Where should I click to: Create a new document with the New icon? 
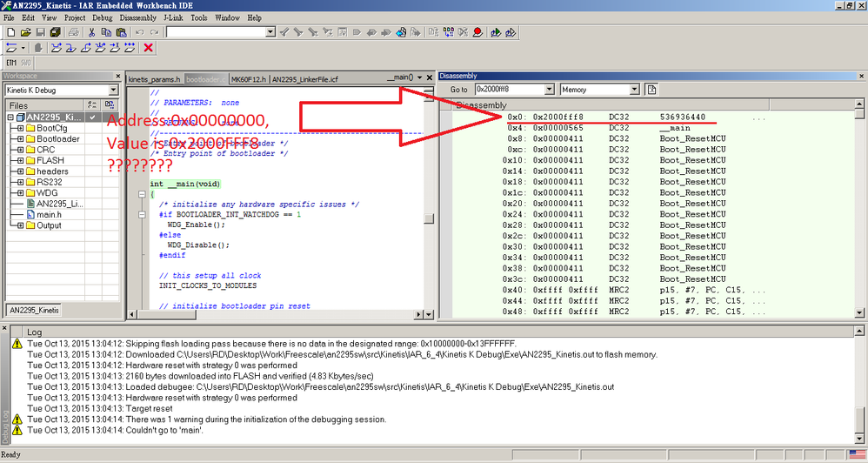pos(11,33)
